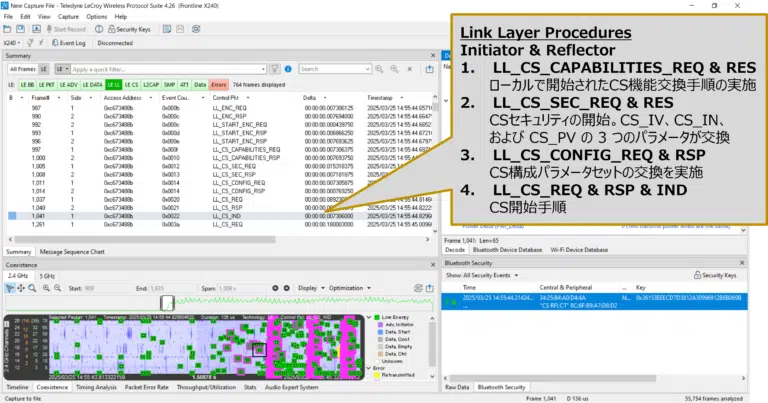Screen dimensions: 768x403
Task: Open the Display dropdown in Coexistence
Action: [311, 288]
